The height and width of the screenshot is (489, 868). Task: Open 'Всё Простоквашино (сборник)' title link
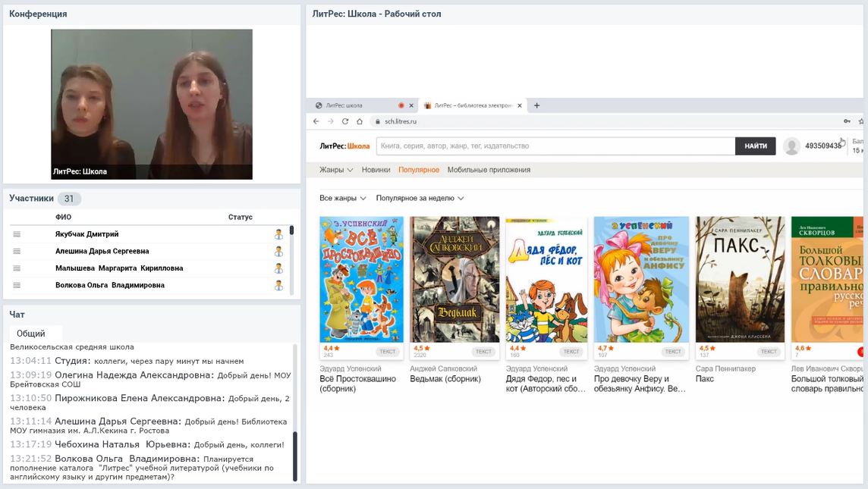[x=357, y=384]
